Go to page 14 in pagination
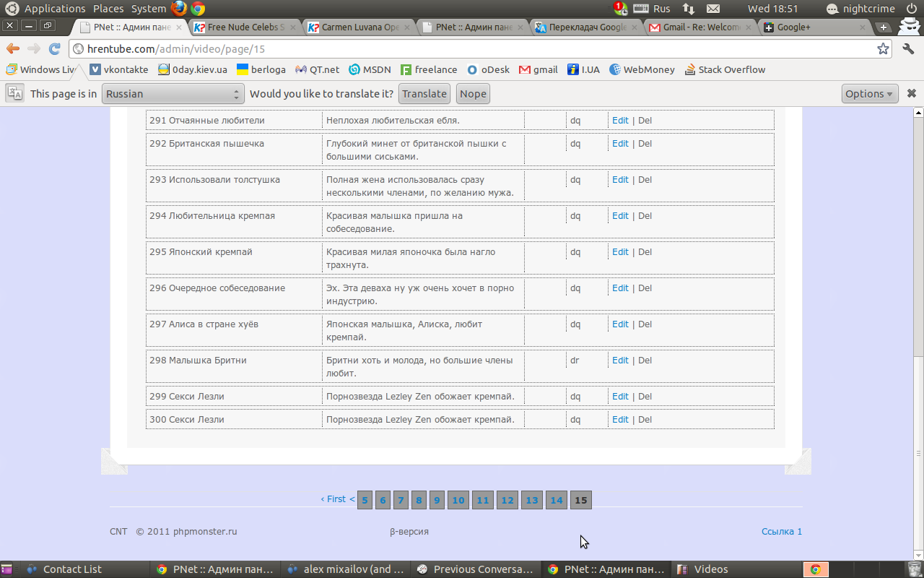924x578 pixels. pyautogui.click(x=556, y=500)
